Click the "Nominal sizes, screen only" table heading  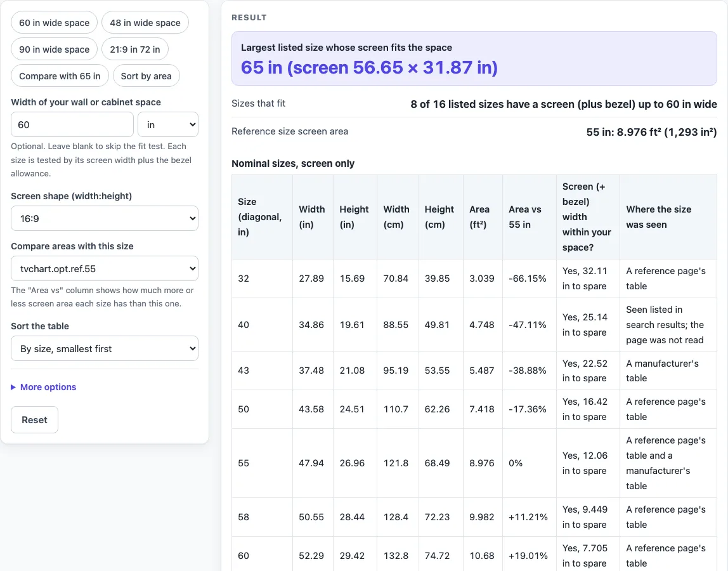pyautogui.click(x=293, y=164)
